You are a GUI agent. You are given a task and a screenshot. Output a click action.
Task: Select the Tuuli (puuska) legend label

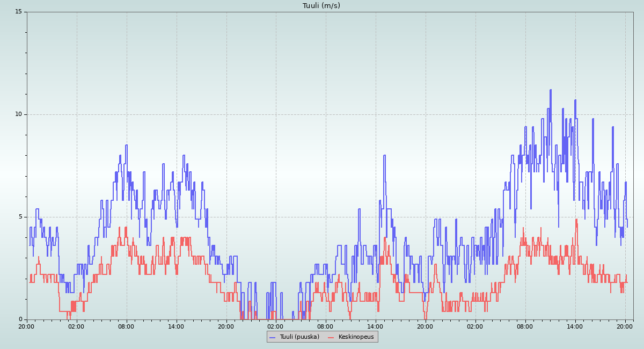click(299, 337)
